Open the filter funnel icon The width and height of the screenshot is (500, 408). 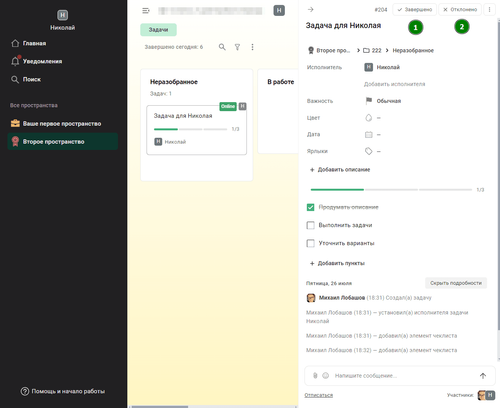pyautogui.click(x=237, y=47)
